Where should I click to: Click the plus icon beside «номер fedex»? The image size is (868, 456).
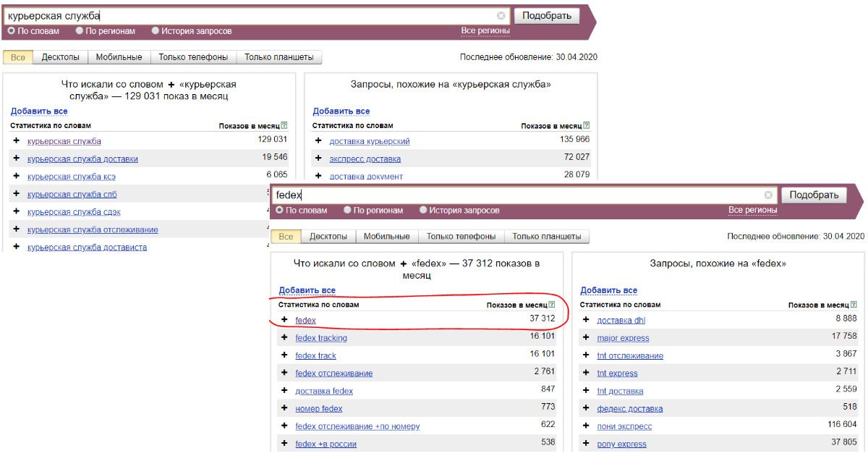[x=284, y=408]
